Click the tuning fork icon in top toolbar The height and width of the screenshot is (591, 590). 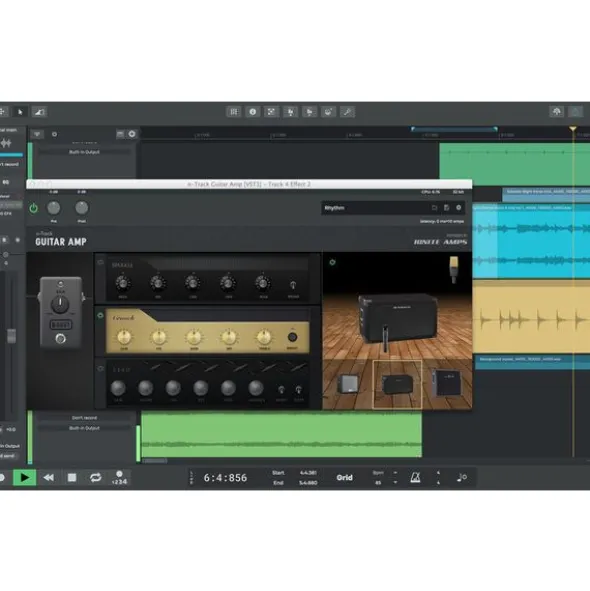click(290, 112)
